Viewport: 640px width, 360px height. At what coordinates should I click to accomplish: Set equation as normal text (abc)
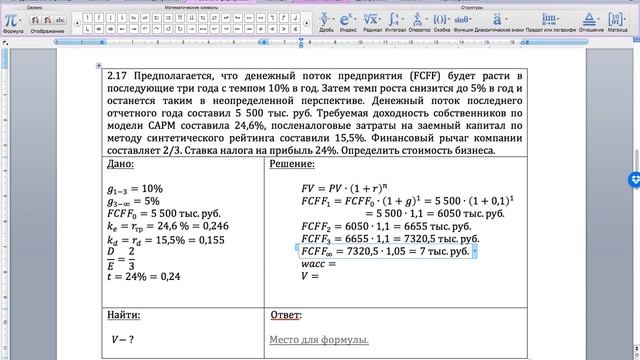pos(60,20)
